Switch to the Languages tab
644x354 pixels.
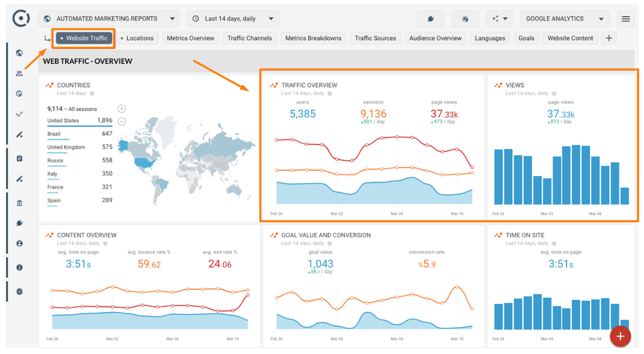[490, 38]
